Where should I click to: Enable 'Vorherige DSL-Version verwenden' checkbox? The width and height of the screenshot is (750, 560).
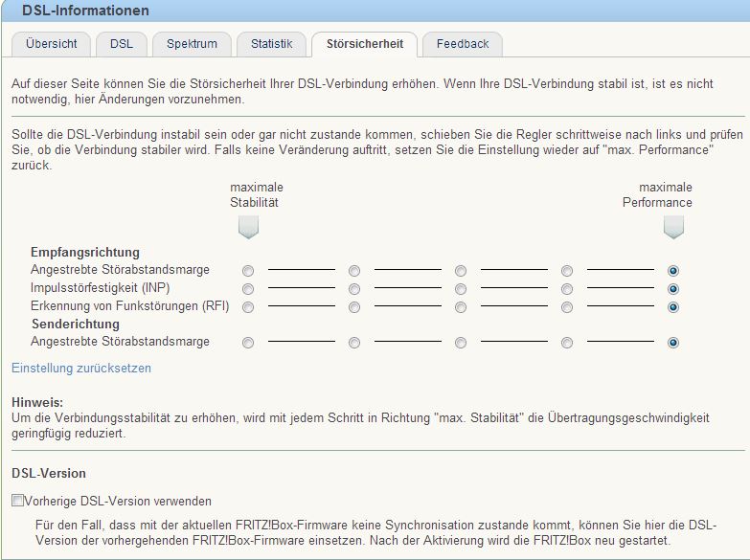17,501
